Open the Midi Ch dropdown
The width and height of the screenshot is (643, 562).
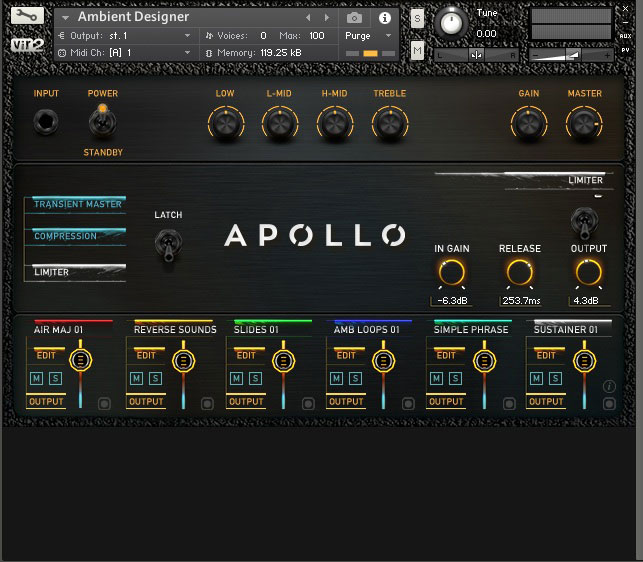point(124,53)
